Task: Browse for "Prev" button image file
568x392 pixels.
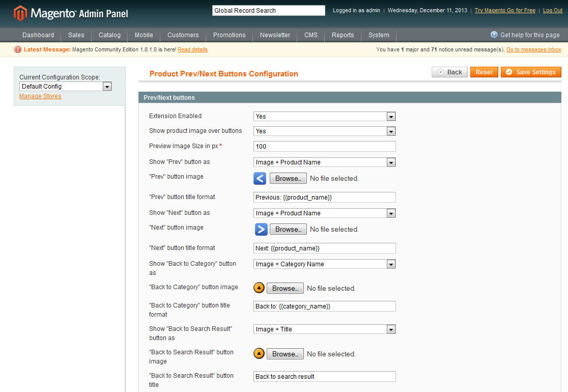Action: (288, 178)
